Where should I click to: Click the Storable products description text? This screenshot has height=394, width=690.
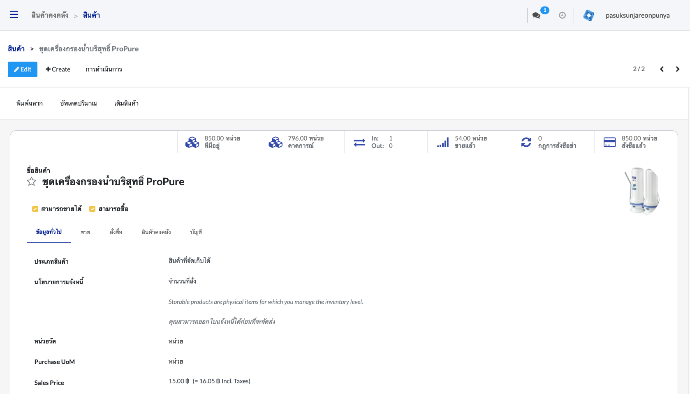pyautogui.click(x=266, y=302)
